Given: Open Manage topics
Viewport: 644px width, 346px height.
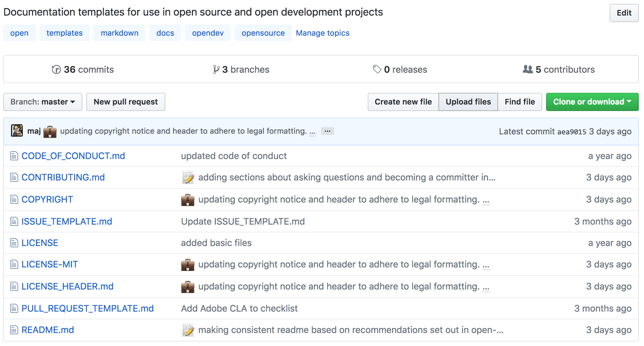Looking at the screenshot, I should pyautogui.click(x=322, y=33).
